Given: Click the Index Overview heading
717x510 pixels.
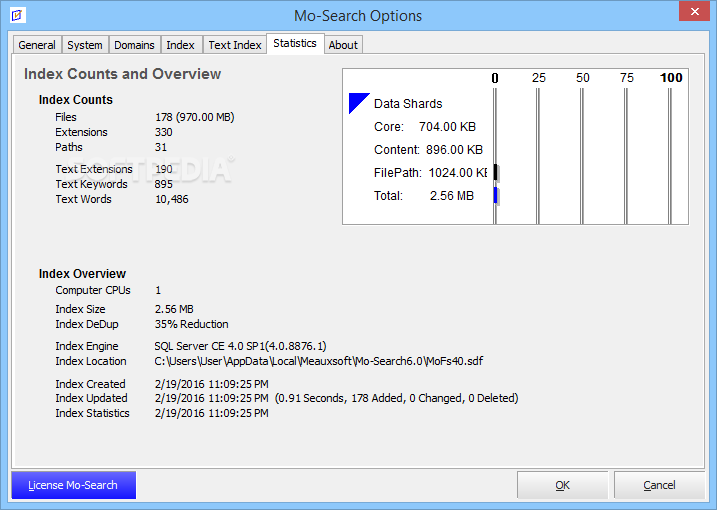Looking at the screenshot, I should pos(82,274).
